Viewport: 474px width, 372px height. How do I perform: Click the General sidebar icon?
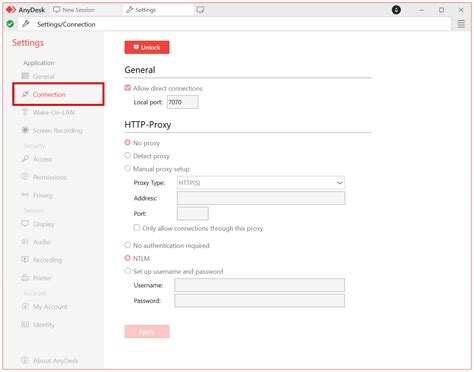pyautogui.click(x=25, y=76)
